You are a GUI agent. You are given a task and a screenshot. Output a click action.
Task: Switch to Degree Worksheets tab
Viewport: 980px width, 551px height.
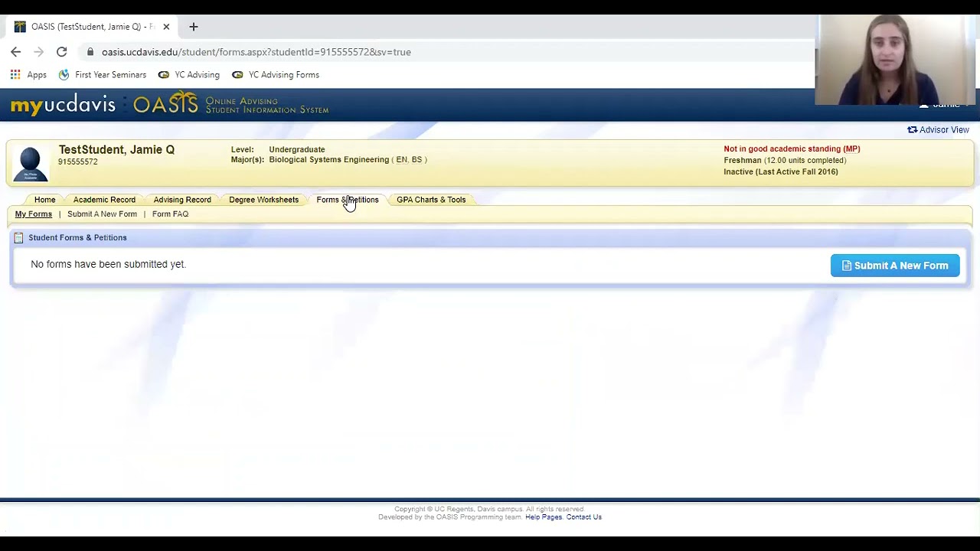[x=263, y=200]
